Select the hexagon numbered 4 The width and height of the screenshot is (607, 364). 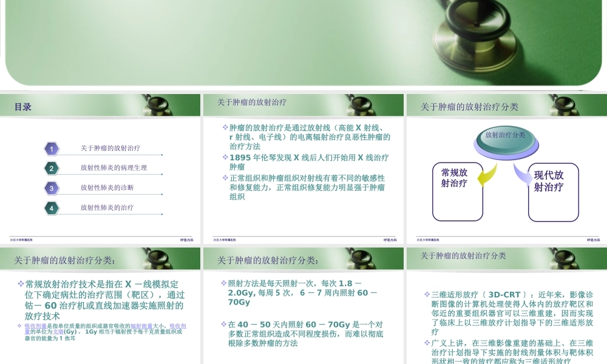coord(52,207)
